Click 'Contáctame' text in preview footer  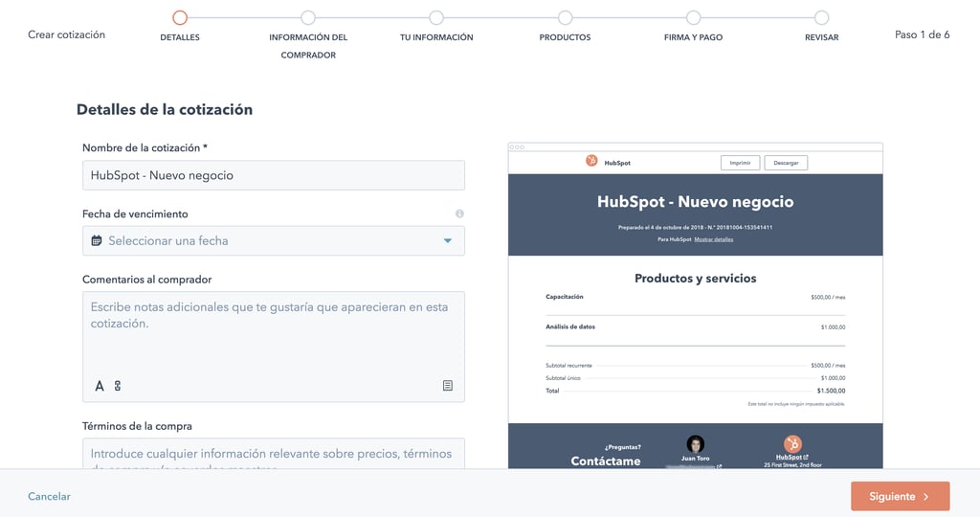click(606, 461)
